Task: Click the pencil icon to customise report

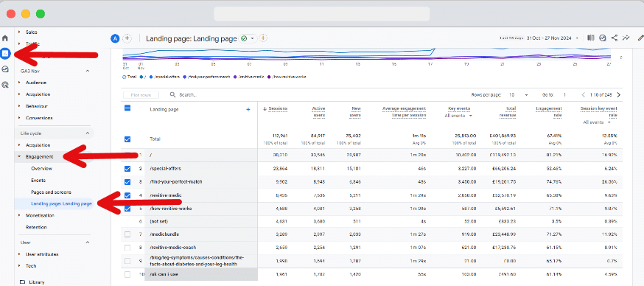Action: click(640, 38)
